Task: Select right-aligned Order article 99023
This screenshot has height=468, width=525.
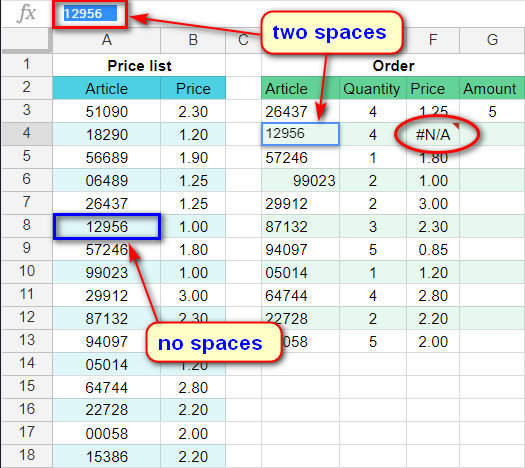Action: tap(300, 181)
